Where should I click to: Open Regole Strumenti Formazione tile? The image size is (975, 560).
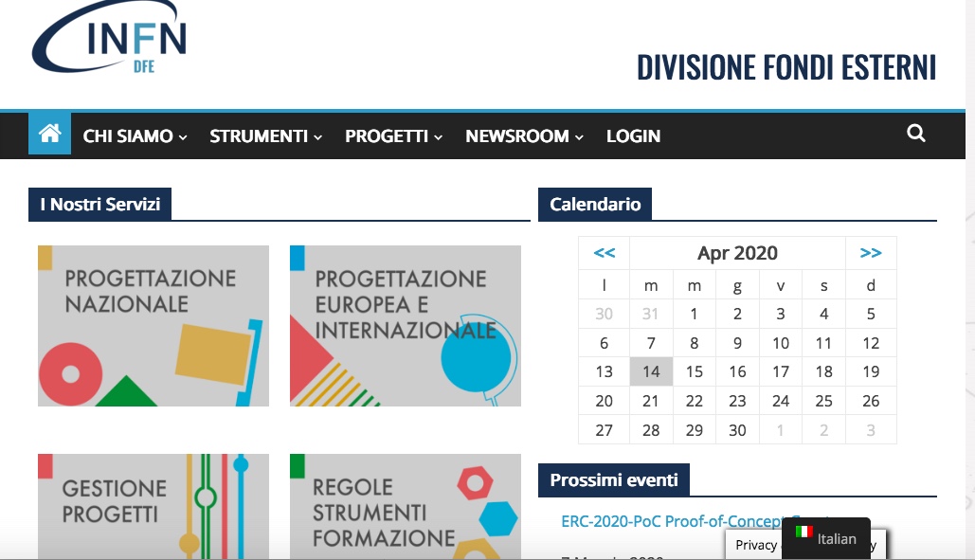tap(406, 506)
